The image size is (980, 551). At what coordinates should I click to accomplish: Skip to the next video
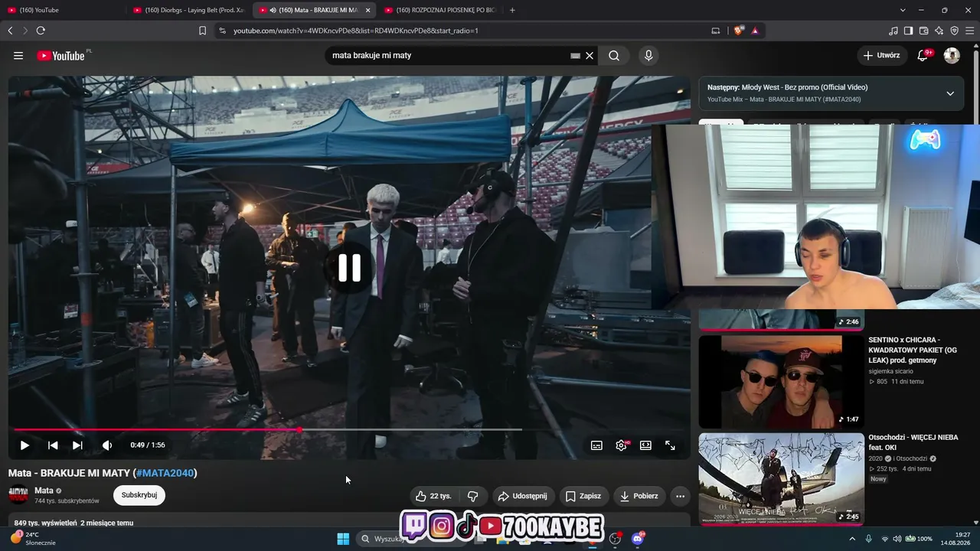[77, 445]
